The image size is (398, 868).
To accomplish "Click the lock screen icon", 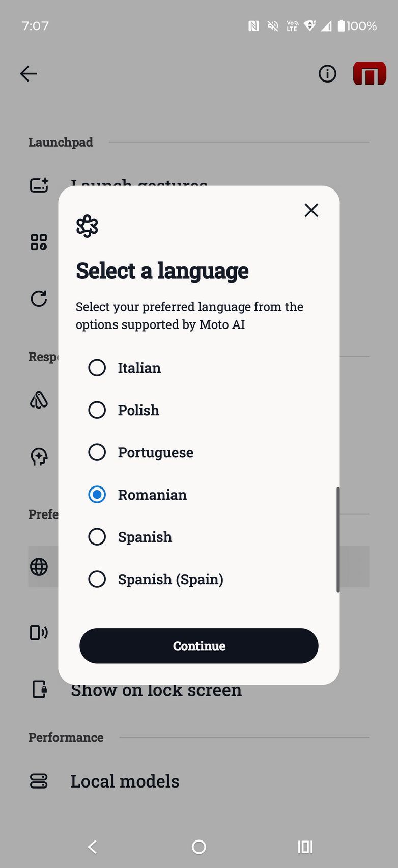I will pyautogui.click(x=39, y=689).
